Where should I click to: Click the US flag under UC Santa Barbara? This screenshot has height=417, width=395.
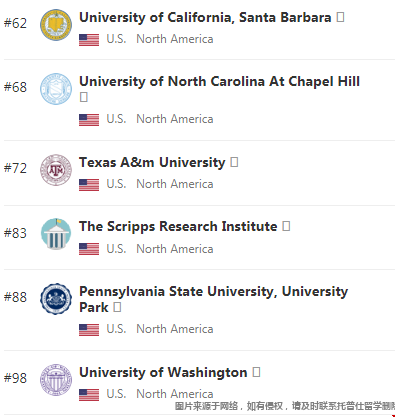coord(89,40)
